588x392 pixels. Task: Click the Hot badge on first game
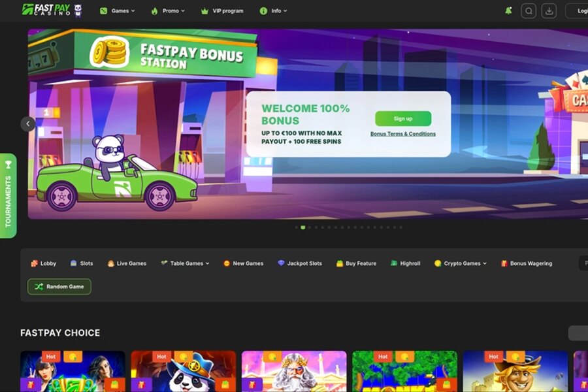click(x=51, y=356)
